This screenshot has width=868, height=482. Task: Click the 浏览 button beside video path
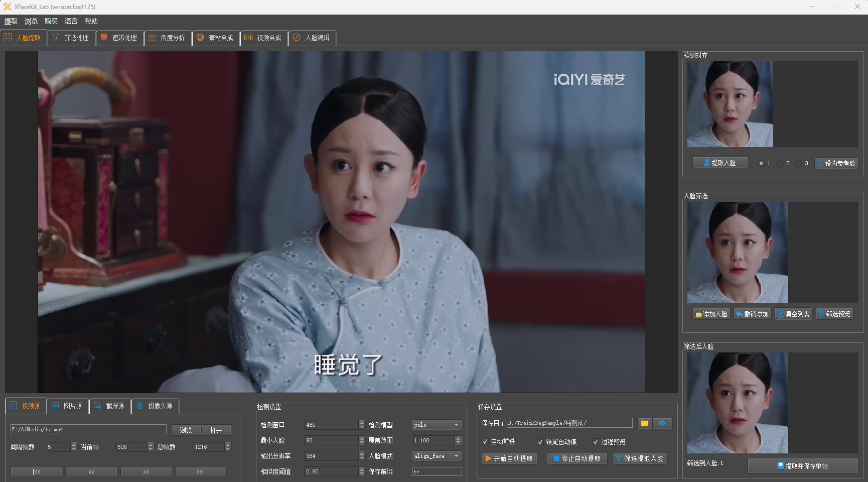click(186, 430)
